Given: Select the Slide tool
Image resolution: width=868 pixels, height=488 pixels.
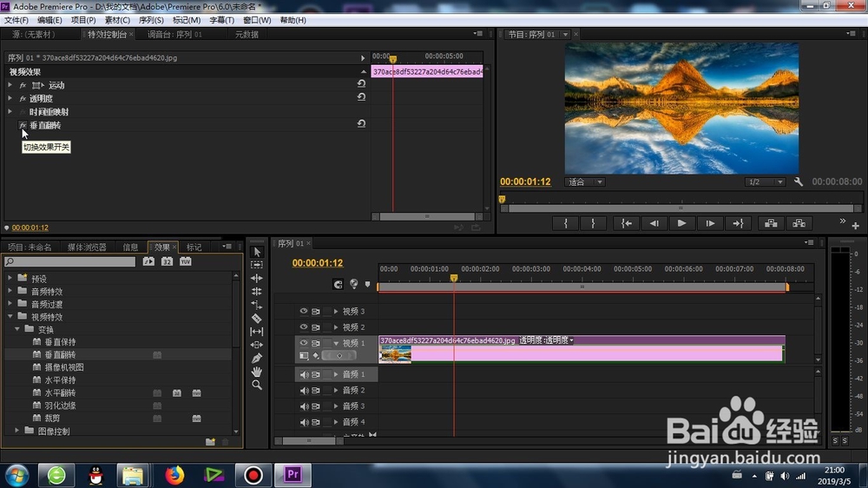Looking at the screenshot, I should click(x=257, y=345).
